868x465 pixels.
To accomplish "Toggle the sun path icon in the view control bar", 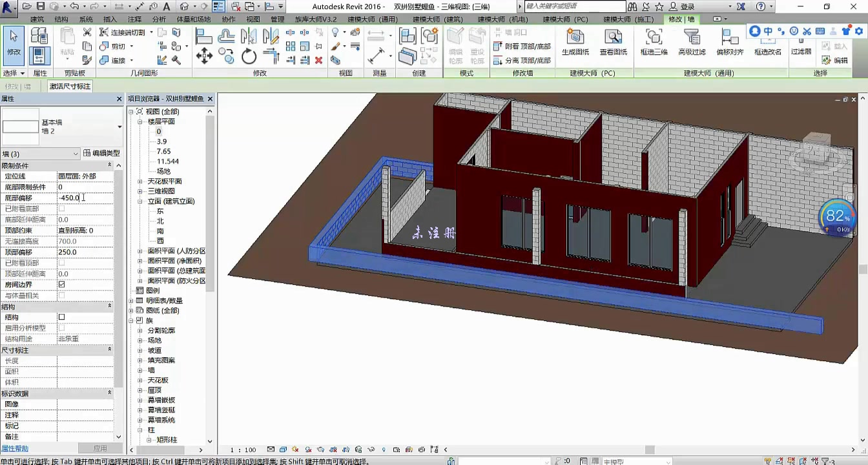I will point(296,449).
